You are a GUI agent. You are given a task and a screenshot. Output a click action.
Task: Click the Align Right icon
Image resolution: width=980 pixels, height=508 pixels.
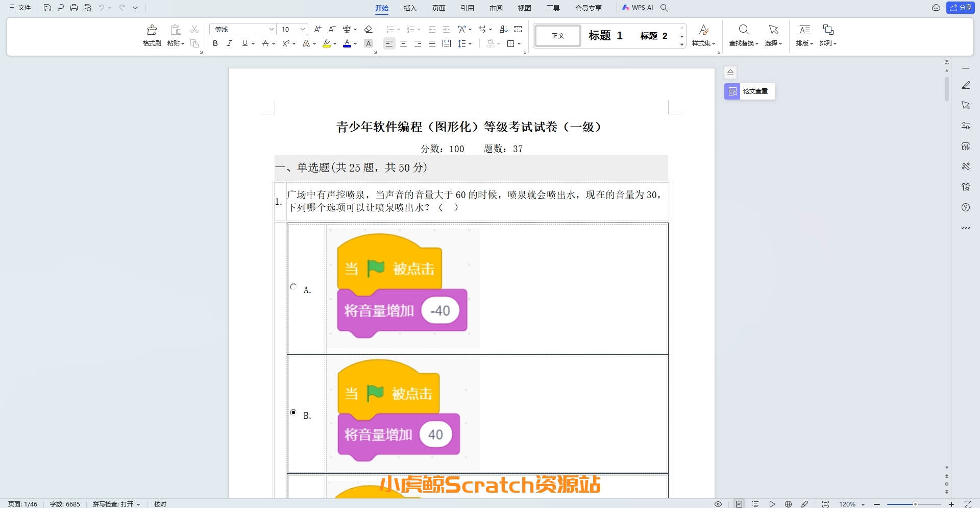coord(418,44)
